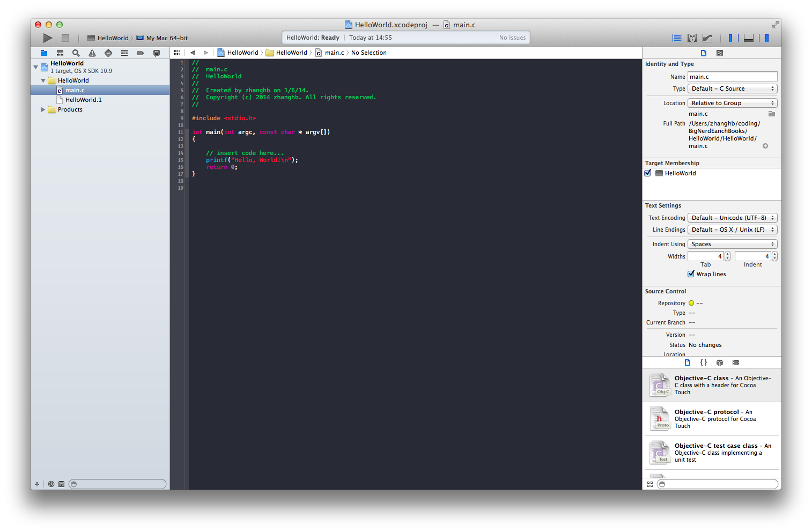Select Objective-C class template
812x532 pixels.
(712, 385)
